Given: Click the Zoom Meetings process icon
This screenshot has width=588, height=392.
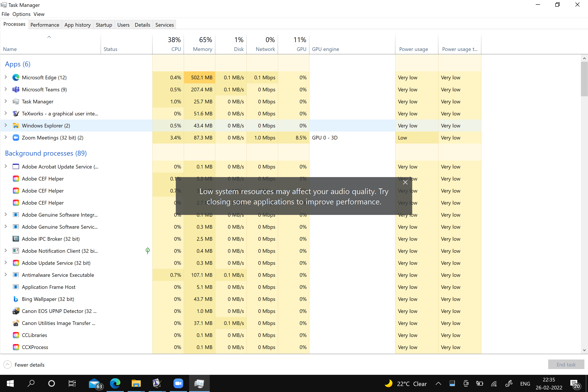Looking at the screenshot, I should coord(16,138).
